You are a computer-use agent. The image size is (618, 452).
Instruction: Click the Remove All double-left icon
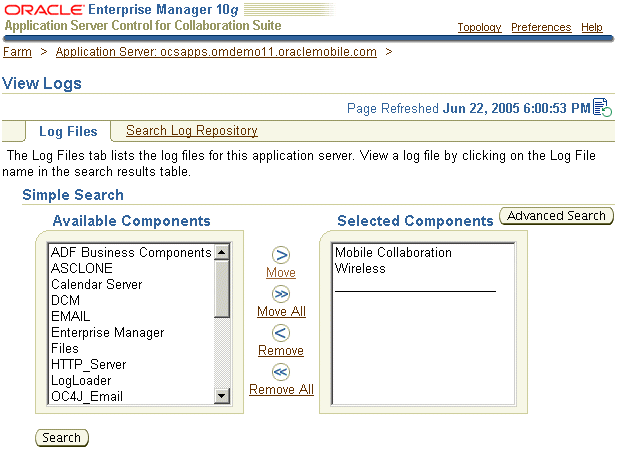click(x=281, y=372)
